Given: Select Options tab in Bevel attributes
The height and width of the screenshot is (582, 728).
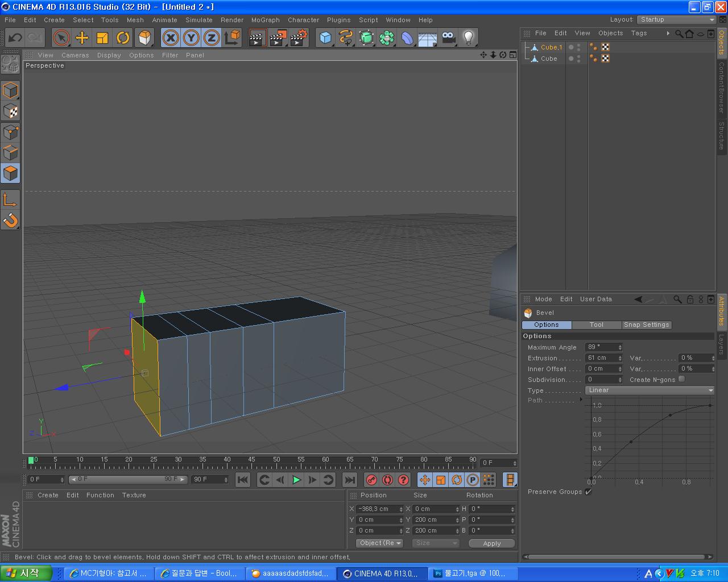Looking at the screenshot, I should point(547,325).
